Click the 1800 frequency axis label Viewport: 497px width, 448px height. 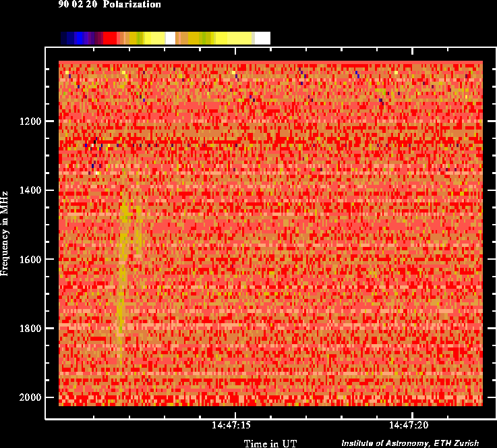point(32,329)
